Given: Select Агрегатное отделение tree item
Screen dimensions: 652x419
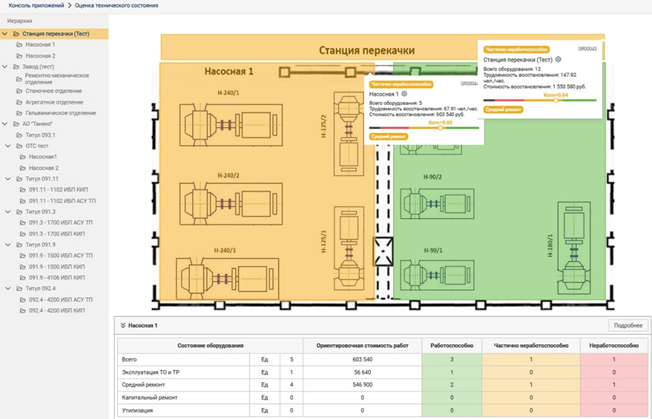Looking at the screenshot, I should (54, 102).
